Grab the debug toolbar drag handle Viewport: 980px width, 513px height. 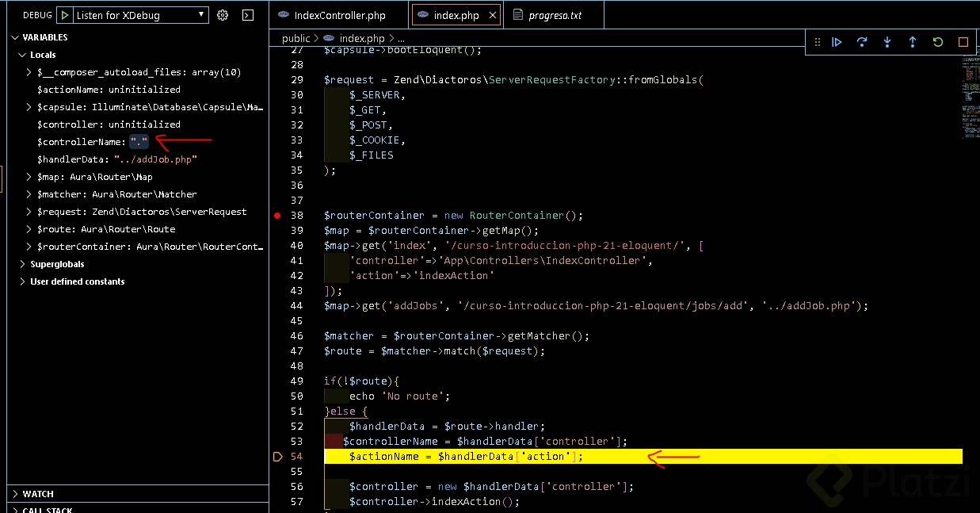coord(818,42)
